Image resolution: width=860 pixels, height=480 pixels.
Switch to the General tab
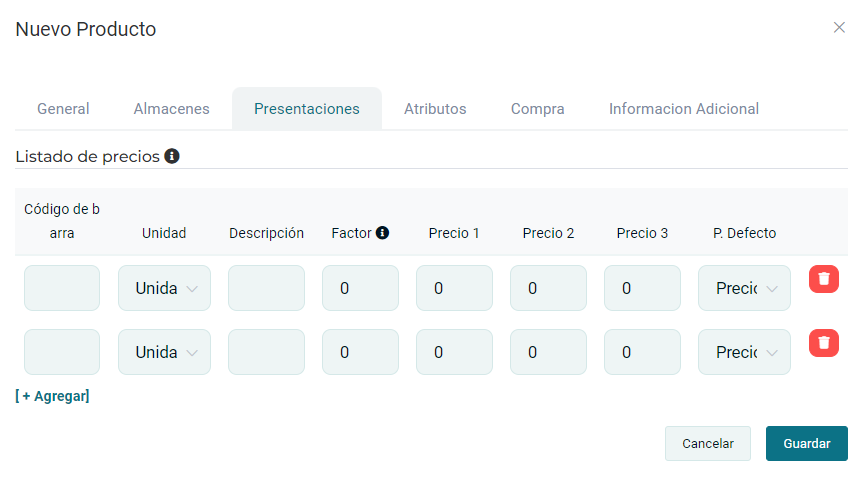point(63,109)
